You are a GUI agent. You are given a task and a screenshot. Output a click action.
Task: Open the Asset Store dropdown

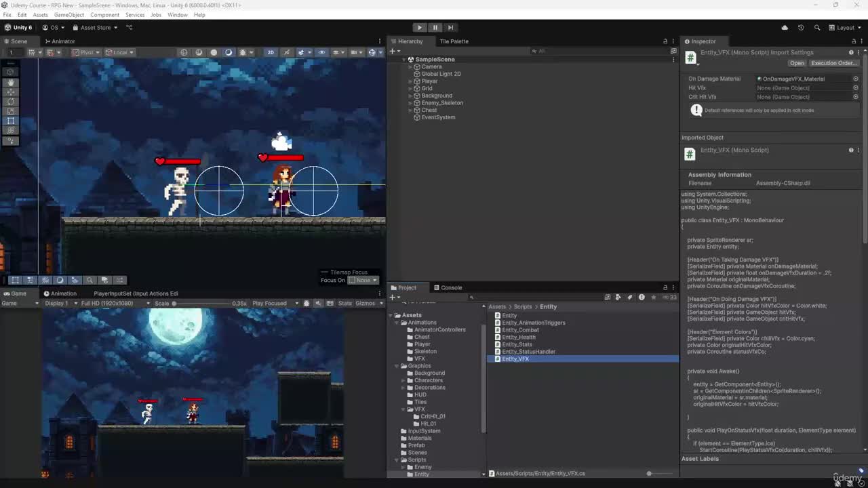[96, 28]
